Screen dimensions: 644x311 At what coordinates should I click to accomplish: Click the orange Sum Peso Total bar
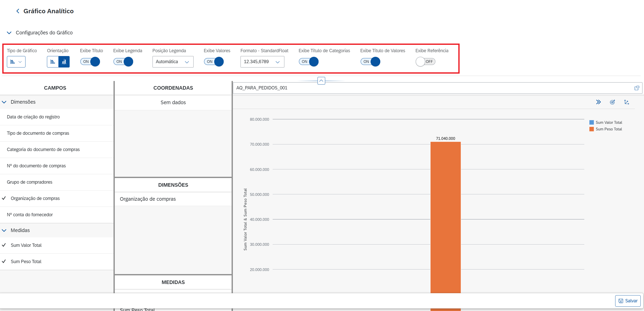[446, 217]
